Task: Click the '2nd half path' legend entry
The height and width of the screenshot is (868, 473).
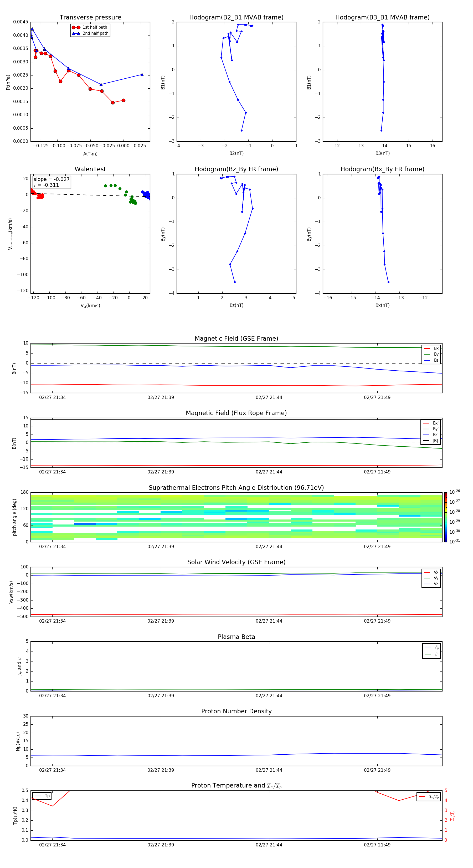Action: 90,33
